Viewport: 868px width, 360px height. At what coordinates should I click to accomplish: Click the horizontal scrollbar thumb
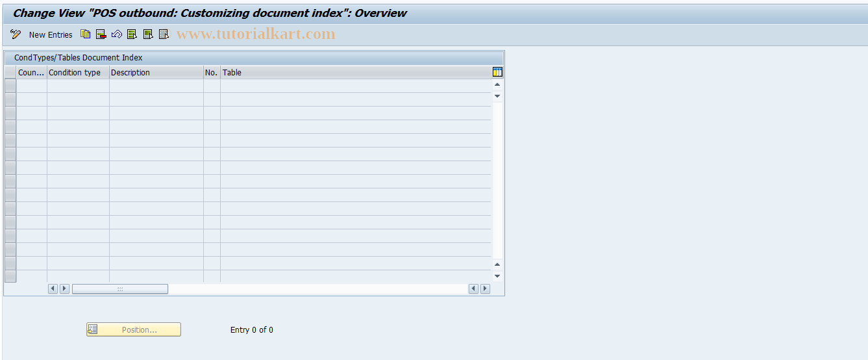pyautogui.click(x=120, y=289)
